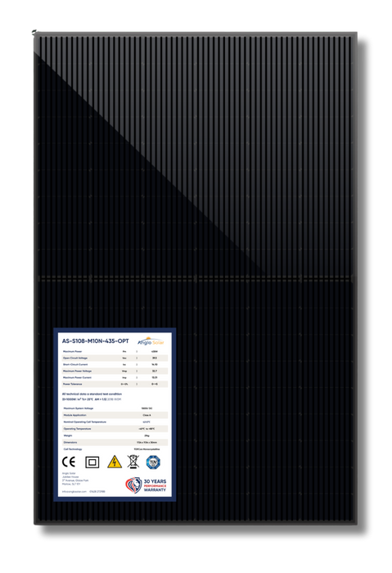Click the Maximum Power Current row label
This screenshot has height=573, width=392.
tap(77, 377)
